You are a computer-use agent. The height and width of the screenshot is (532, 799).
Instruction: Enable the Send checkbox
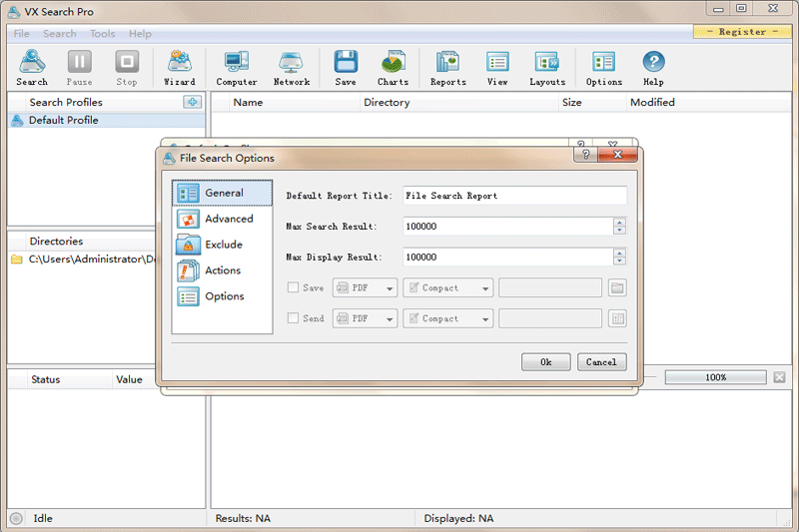293,318
